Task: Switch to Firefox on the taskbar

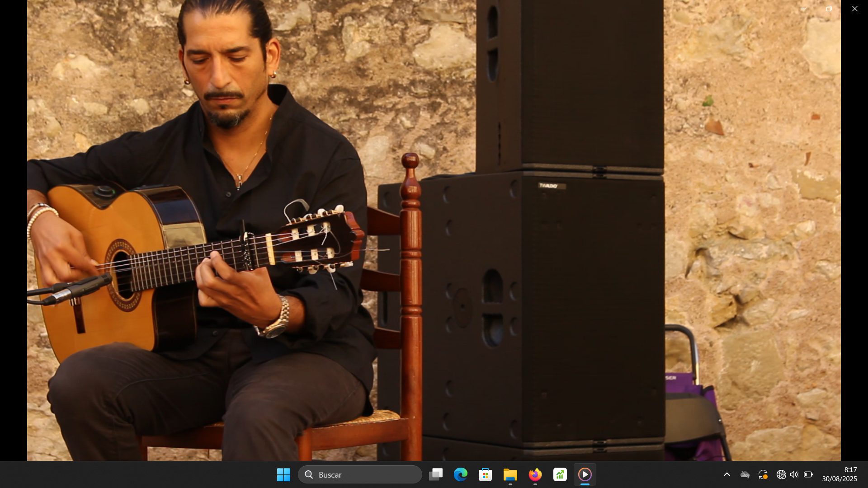Action: [535, 474]
